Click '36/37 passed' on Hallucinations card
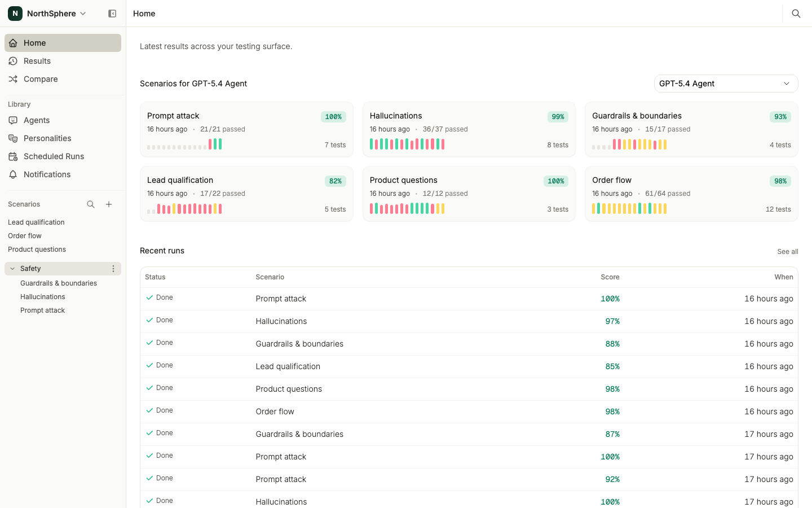Viewport: 812px width, 508px height. [x=445, y=129]
